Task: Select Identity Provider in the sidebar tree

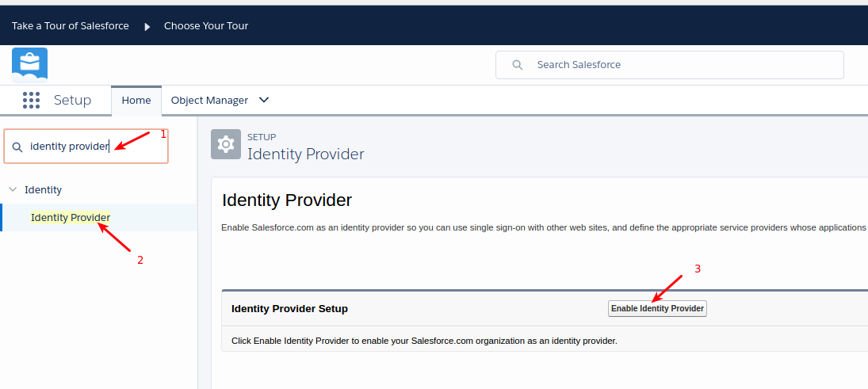Action: coord(71,217)
